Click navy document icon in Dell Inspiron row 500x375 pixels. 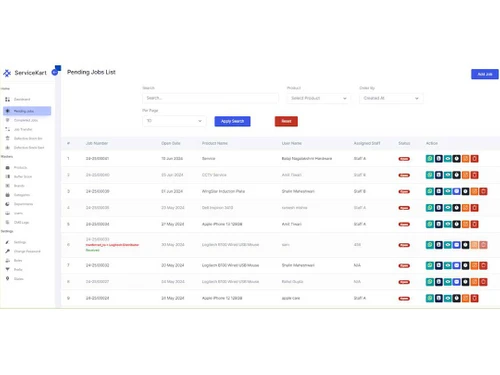coord(439,208)
